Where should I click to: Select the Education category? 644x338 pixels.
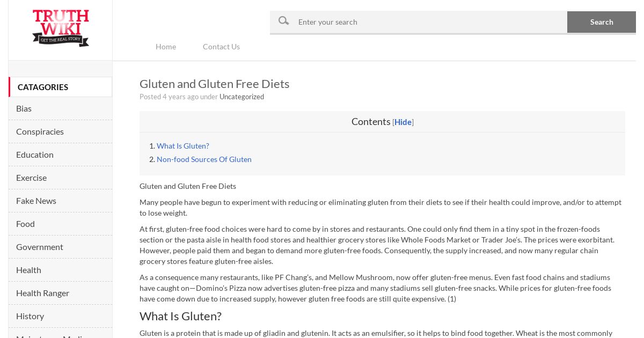click(60, 155)
